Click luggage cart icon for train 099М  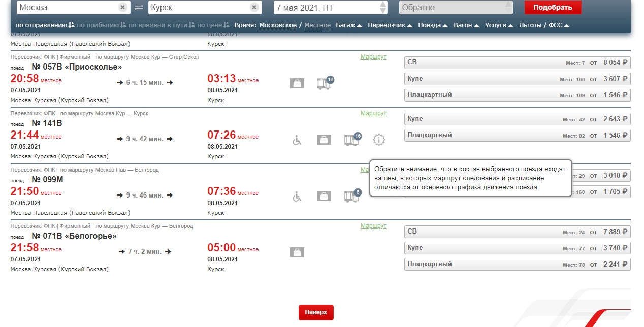351,196
